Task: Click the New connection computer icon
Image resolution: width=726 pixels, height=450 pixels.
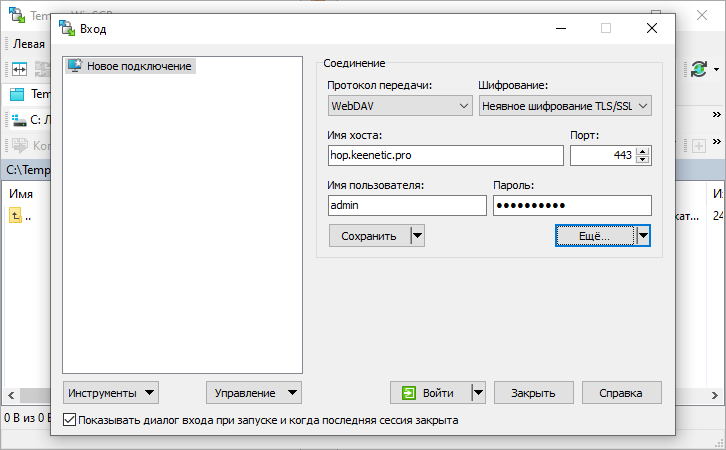Action: pos(74,66)
